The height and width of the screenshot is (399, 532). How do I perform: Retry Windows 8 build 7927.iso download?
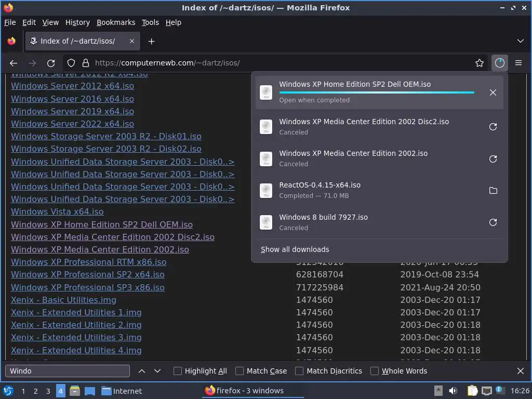[493, 222]
